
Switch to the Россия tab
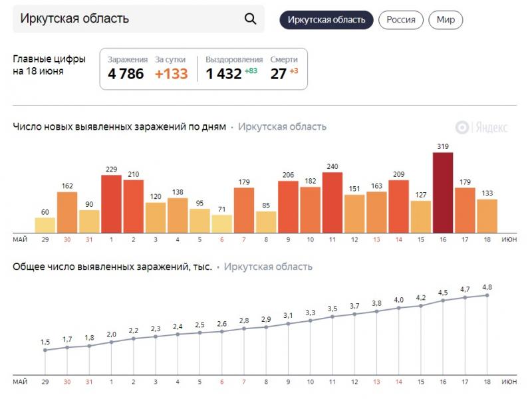tap(401, 20)
